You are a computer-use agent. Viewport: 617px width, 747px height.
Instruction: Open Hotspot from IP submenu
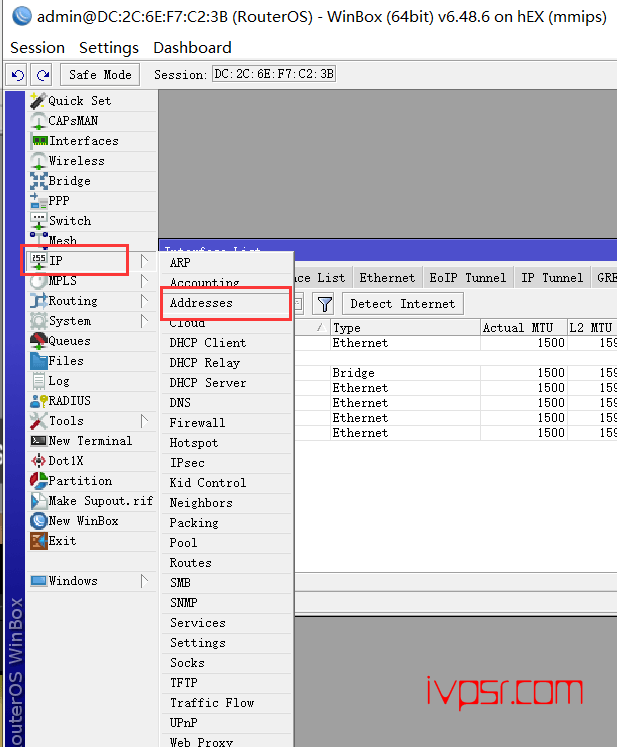[226, 443]
